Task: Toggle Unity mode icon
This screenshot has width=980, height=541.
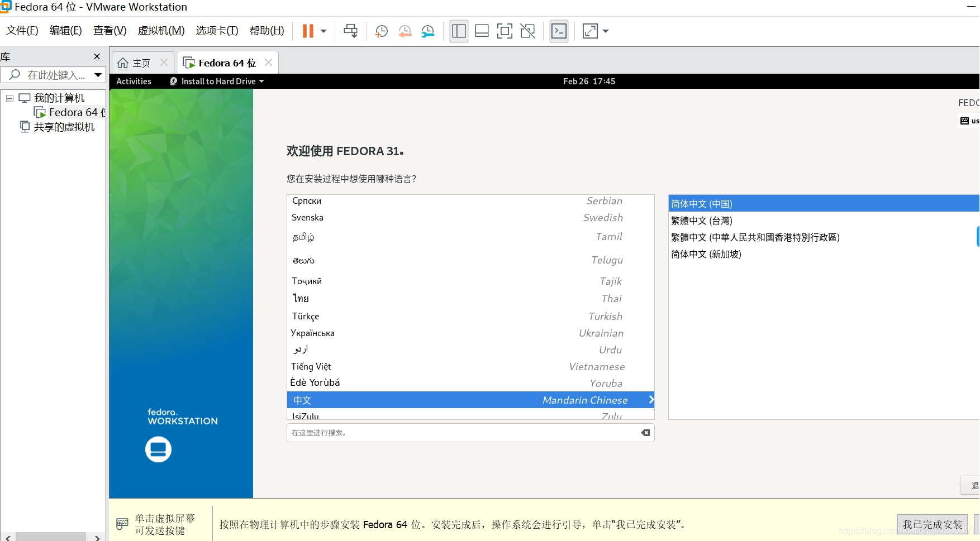Action: [528, 31]
